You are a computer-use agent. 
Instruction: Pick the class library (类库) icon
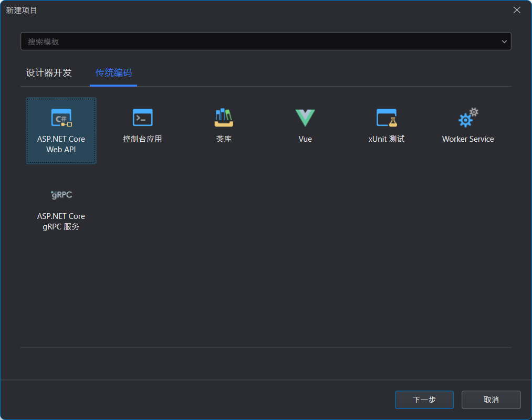click(x=224, y=118)
